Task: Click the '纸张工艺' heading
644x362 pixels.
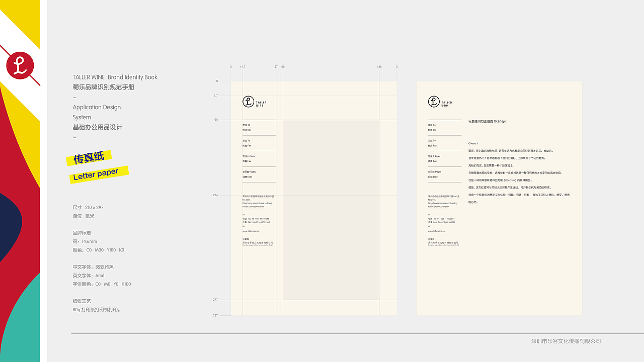Action: (82, 301)
